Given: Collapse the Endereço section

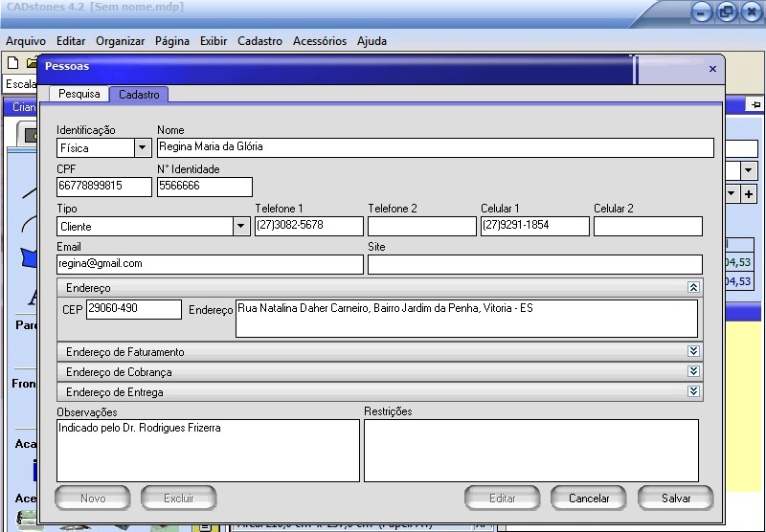Looking at the screenshot, I should (x=693, y=287).
